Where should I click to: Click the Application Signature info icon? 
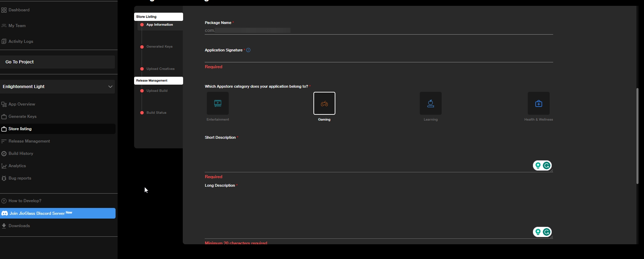[248, 50]
